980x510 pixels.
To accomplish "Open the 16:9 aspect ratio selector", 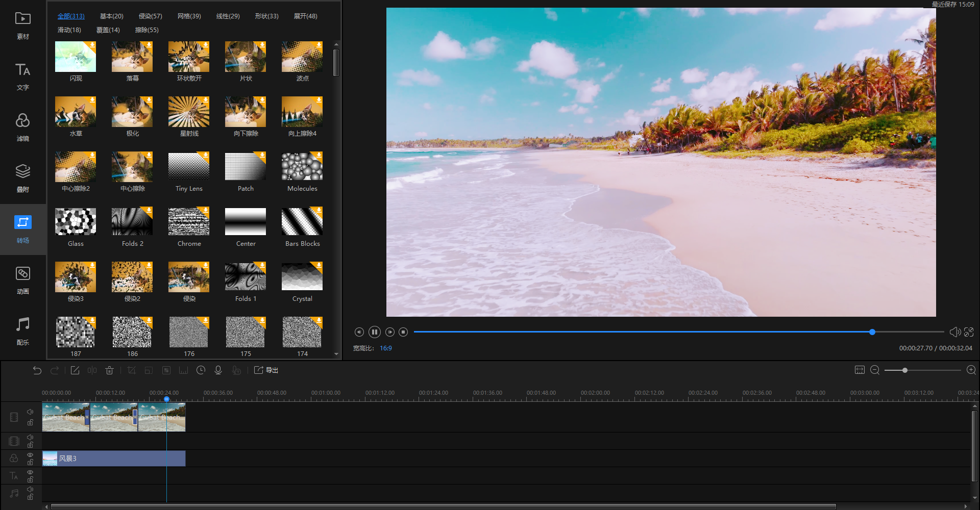I will point(386,348).
